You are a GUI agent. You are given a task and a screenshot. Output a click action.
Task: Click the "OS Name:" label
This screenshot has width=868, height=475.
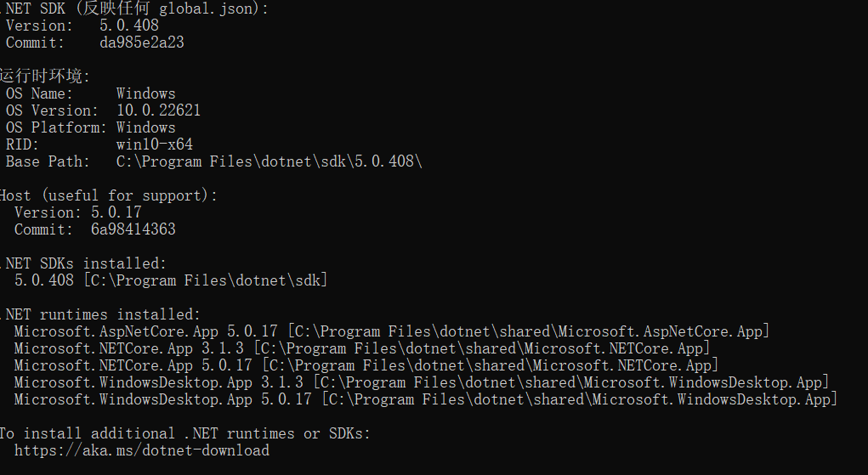[39, 93]
